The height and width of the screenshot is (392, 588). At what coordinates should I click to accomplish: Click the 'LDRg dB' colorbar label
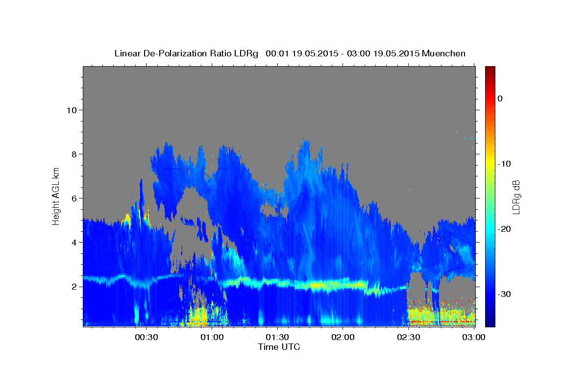(x=516, y=197)
